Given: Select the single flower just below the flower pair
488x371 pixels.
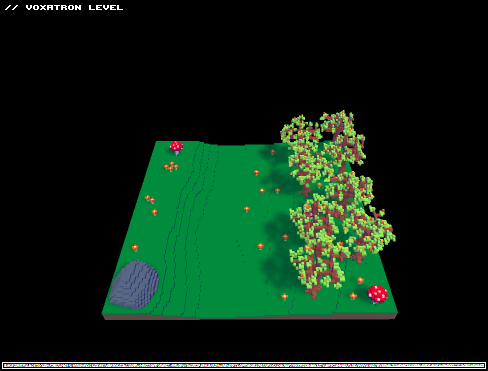Looking at the screenshot, I should [x=154, y=212].
